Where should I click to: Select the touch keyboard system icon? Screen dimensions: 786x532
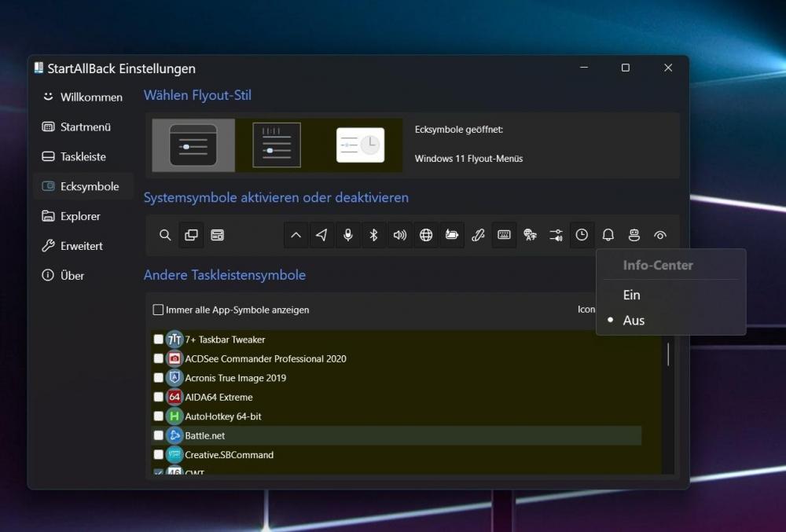pos(504,234)
